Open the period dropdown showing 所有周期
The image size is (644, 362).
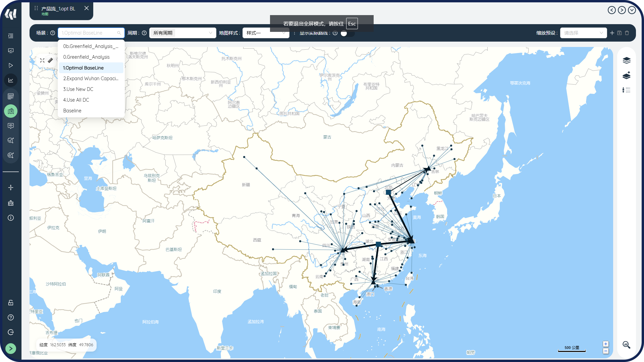183,33
